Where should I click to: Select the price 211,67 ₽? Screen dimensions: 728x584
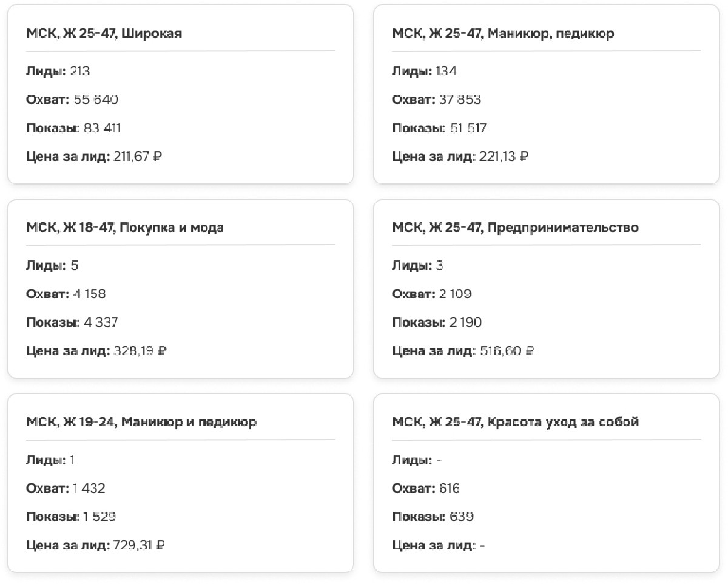tap(138, 157)
